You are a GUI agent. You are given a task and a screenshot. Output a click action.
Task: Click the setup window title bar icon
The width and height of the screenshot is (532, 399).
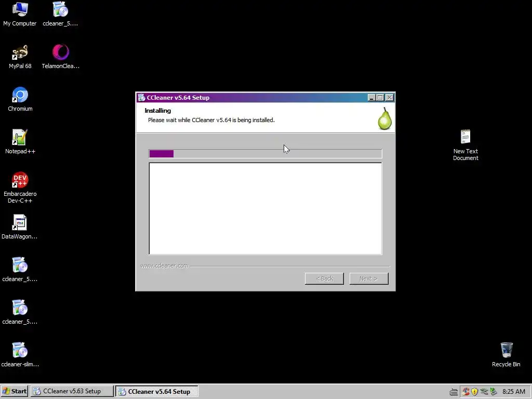tap(141, 98)
